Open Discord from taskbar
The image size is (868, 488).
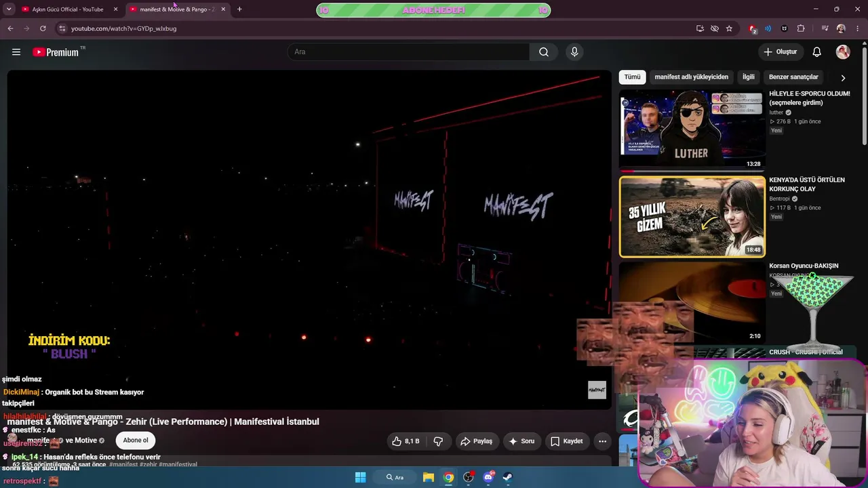click(x=488, y=477)
